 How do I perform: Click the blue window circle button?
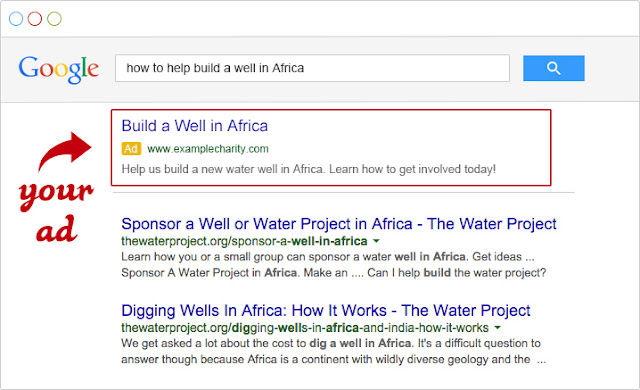(16, 19)
